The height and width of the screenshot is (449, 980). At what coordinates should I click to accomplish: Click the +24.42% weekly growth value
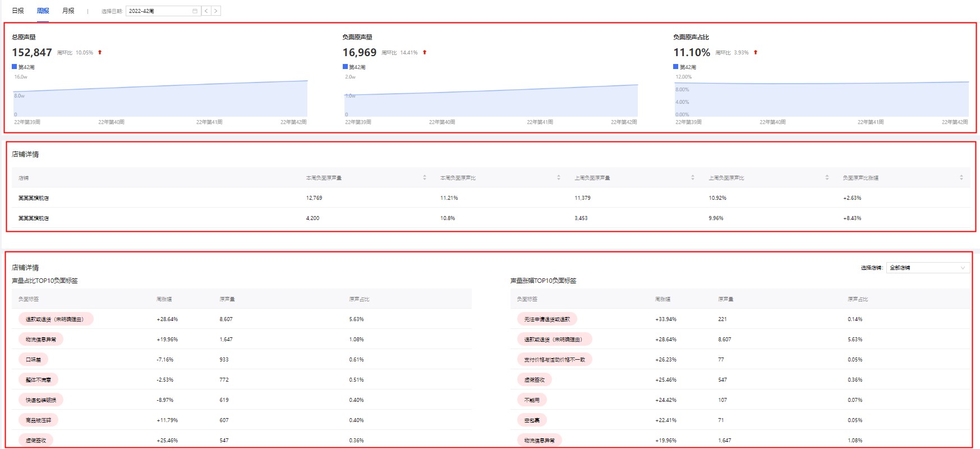point(666,400)
